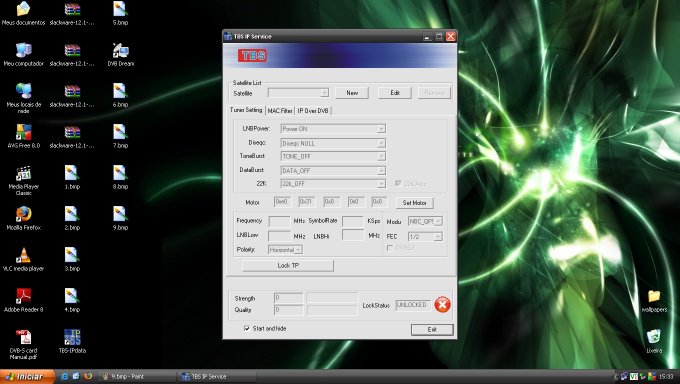Click the Frequency input field

279,221
